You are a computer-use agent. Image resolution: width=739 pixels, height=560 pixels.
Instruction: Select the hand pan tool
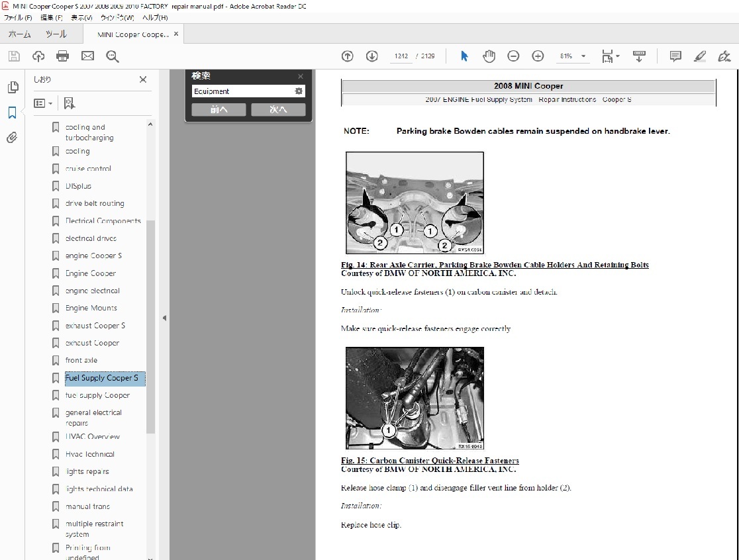(489, 56)
